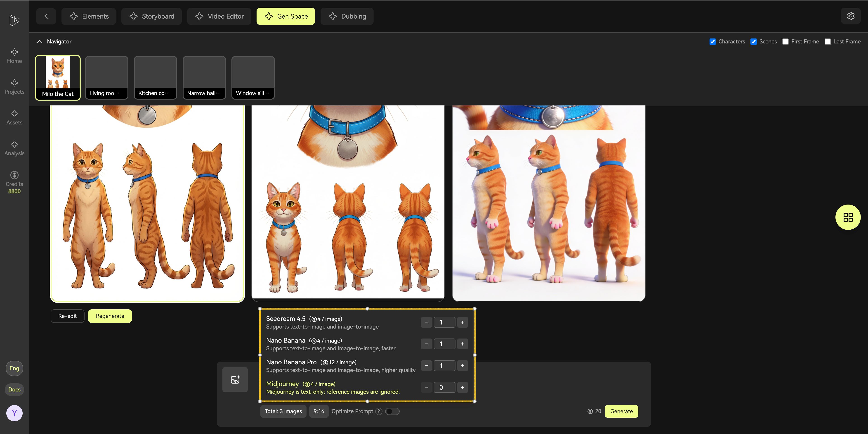The width and height of the screenshot is (868, 434).
Task: Enable the First Frame checkbox
Action: pyautogui.click(x=785, y=41)
